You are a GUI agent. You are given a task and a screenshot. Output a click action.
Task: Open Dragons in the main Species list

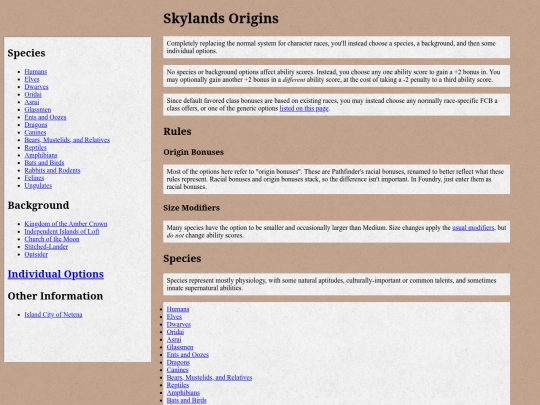(x=178, y=362)
